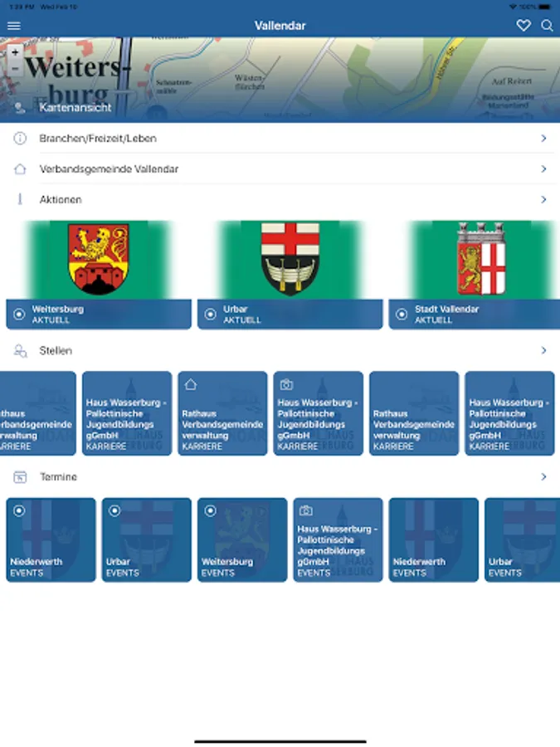This screenshot has width=560, height=747.
Task: Click radio icon on Niederwerth Events tile
Action: [x=19, y=511]
